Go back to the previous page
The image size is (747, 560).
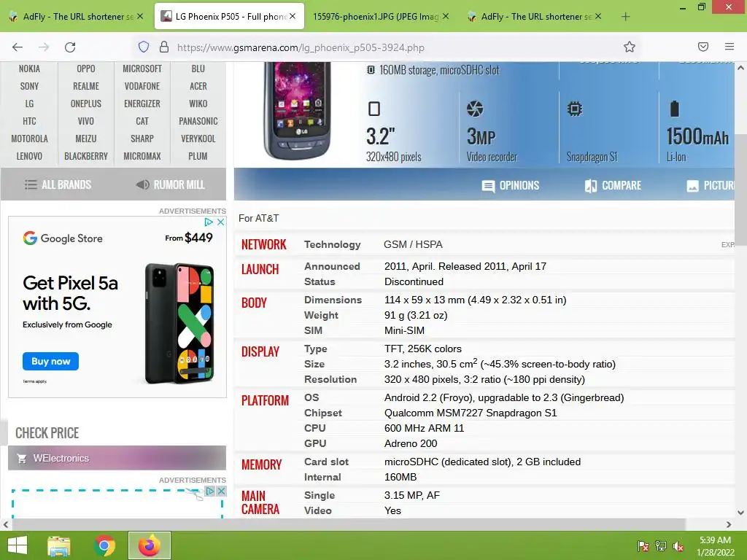click(x=18, y=47)
